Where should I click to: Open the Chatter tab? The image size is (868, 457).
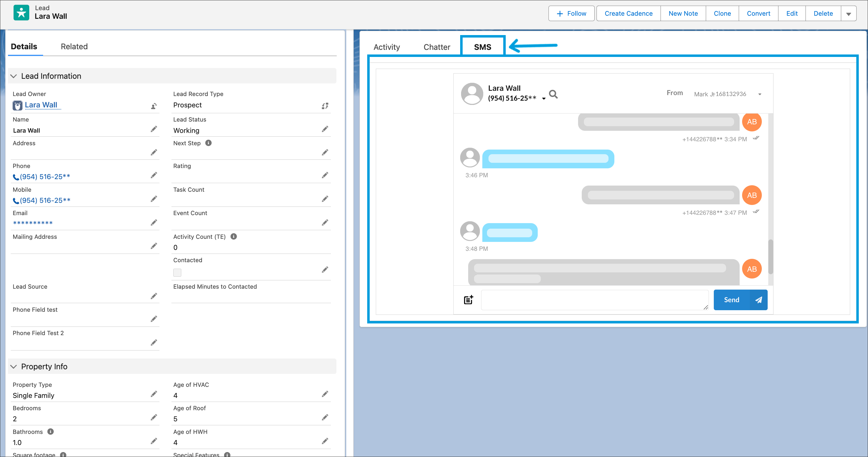[x=436, y=47]
